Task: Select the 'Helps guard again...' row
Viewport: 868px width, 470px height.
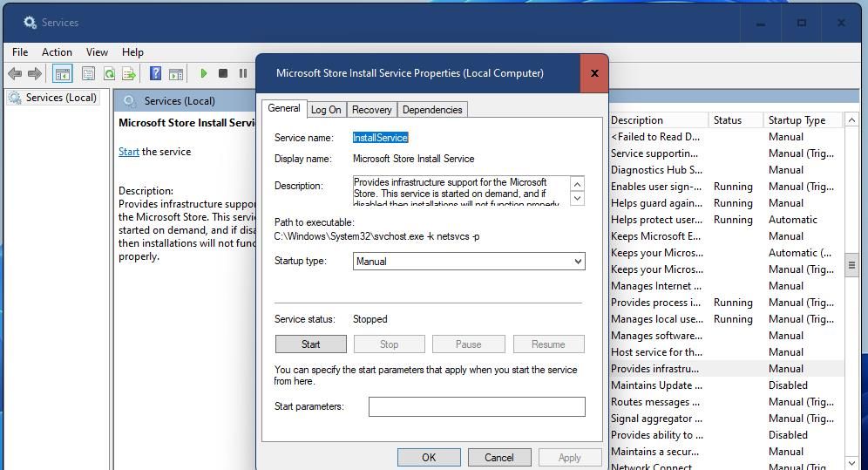Action: tap(726, 203)
